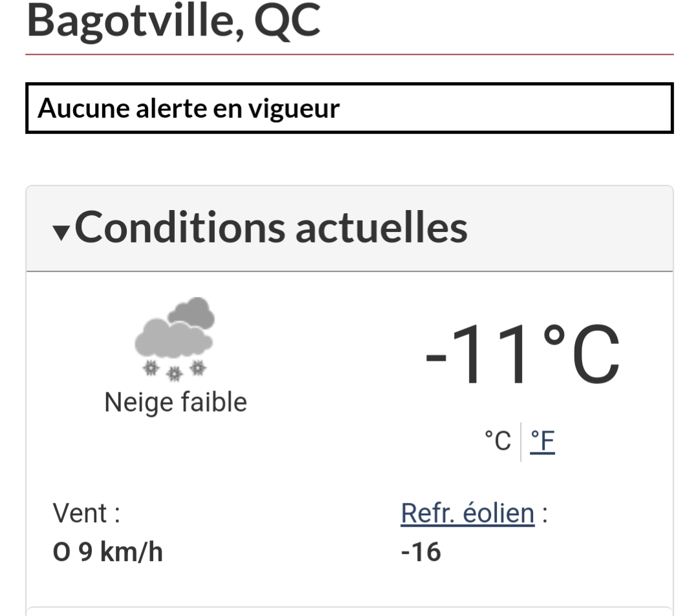Click the Conditions actuelles heading text
698x616 pixels.
click(271, 228)
